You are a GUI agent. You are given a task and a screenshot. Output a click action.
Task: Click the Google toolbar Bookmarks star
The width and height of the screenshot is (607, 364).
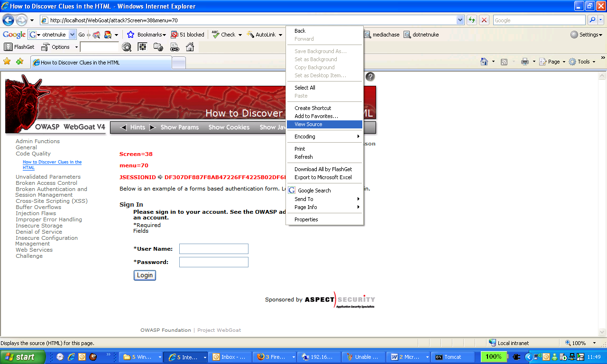[x=131, y=35]
